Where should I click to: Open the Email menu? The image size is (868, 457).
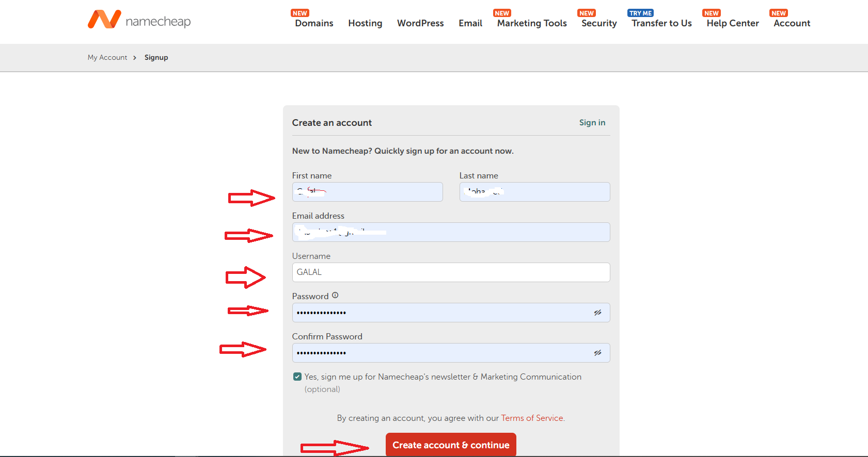470,23
